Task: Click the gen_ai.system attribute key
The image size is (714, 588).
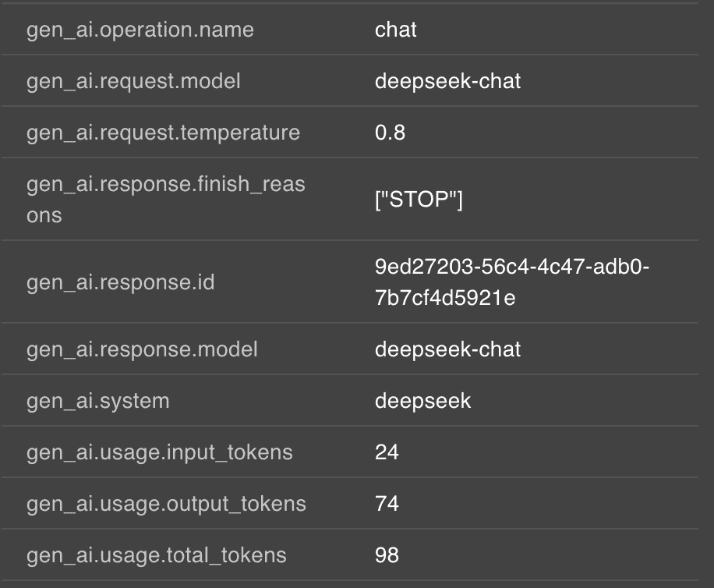Action: tap(97, 401)
